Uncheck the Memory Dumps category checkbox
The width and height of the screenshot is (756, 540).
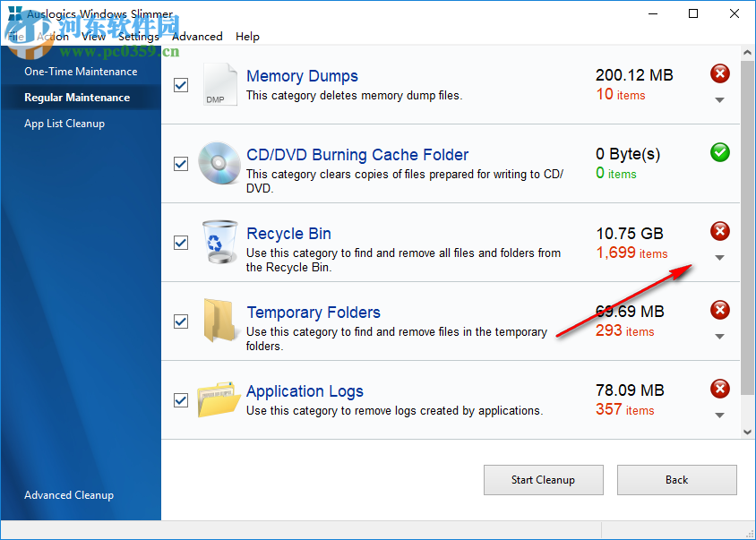point(180,84)
